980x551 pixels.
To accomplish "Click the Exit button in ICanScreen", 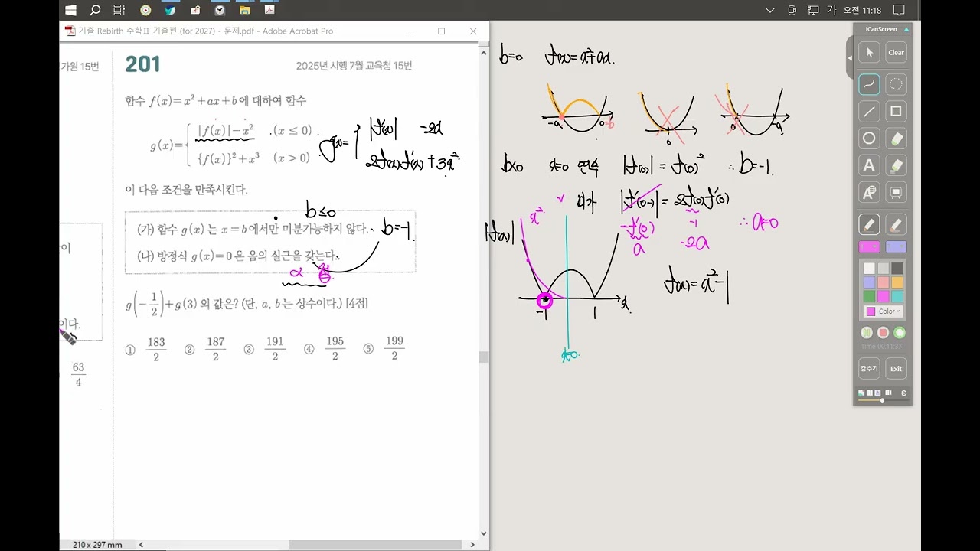I will tap(896, 368).
